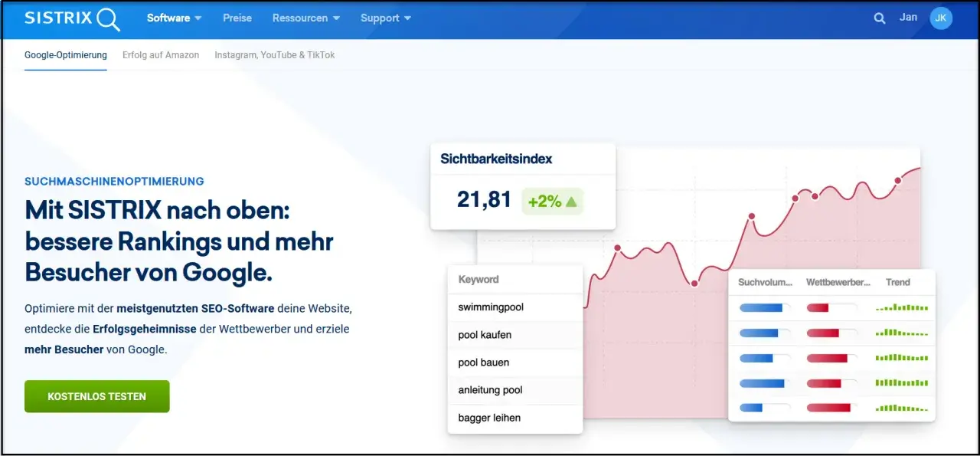Click the Trend column header

click(x=898, y=282)
